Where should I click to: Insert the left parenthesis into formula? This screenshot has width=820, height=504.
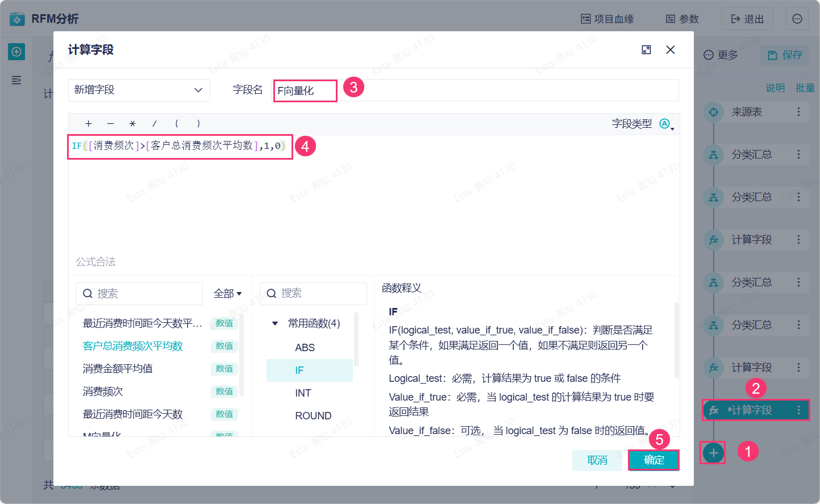click(177, 123)
